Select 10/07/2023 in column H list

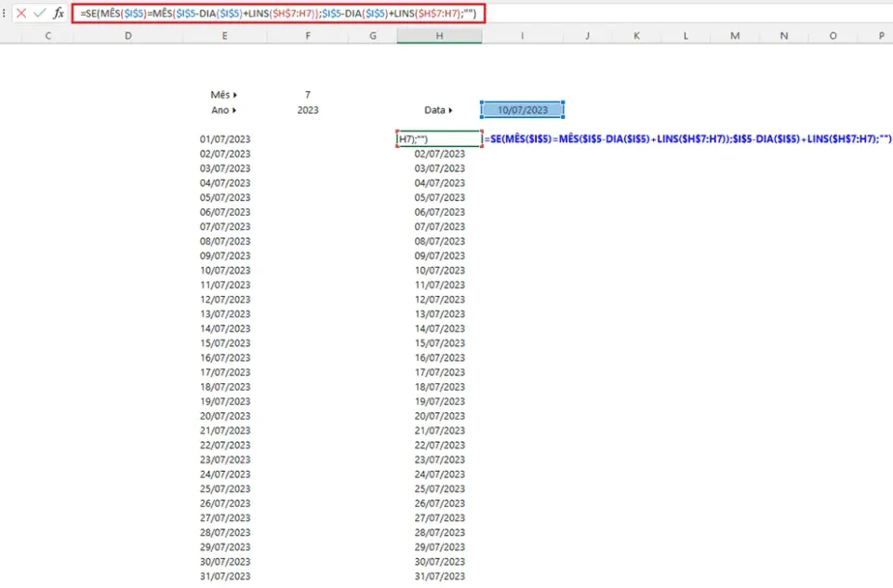click(x=440, y=270)
